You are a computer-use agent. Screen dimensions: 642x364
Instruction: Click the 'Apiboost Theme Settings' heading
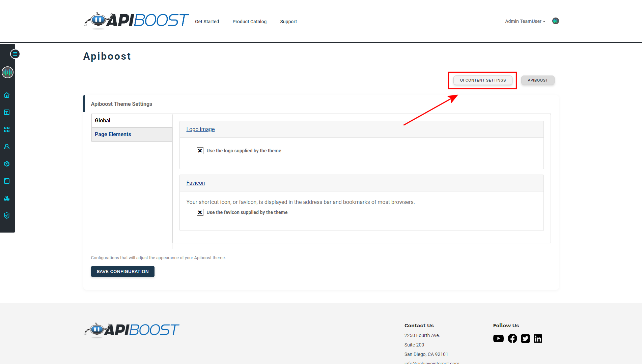point(121,104)
